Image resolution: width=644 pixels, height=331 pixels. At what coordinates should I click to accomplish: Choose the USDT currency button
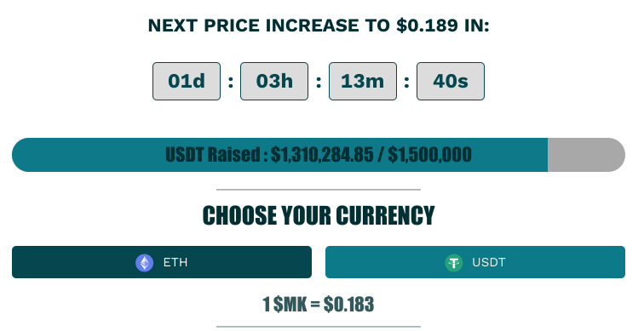coord(475,262)
